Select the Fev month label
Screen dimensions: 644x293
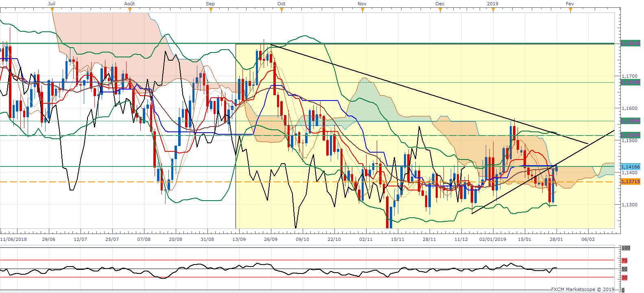pos(570,4)
